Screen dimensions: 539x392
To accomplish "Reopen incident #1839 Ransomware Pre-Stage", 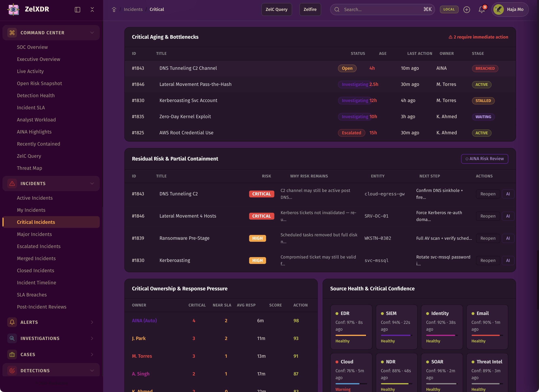I will coord(488,238).
